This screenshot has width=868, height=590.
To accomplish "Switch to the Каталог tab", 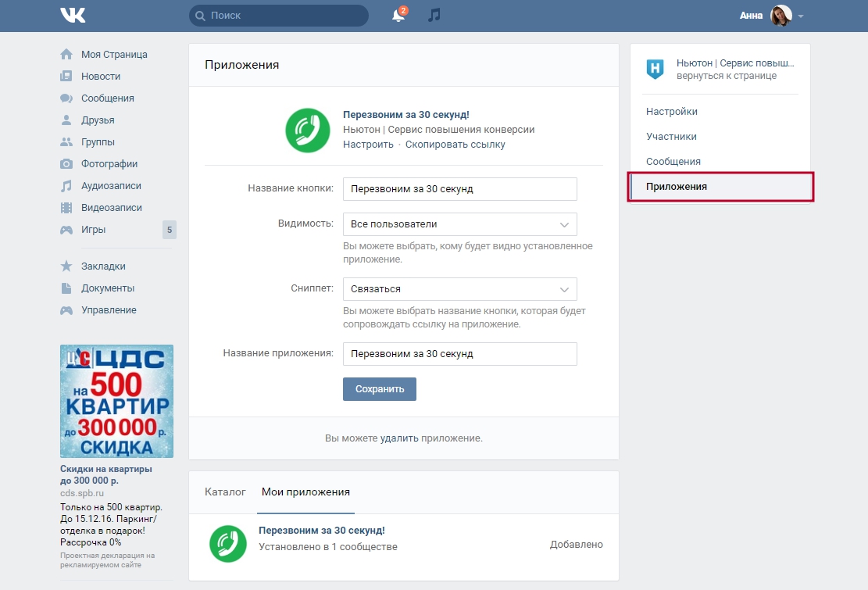I will point(225,492).
